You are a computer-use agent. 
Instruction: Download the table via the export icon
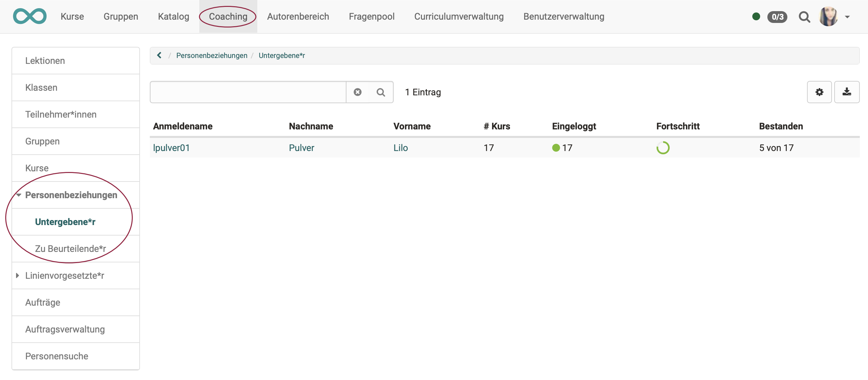click(x=846, y=92)
